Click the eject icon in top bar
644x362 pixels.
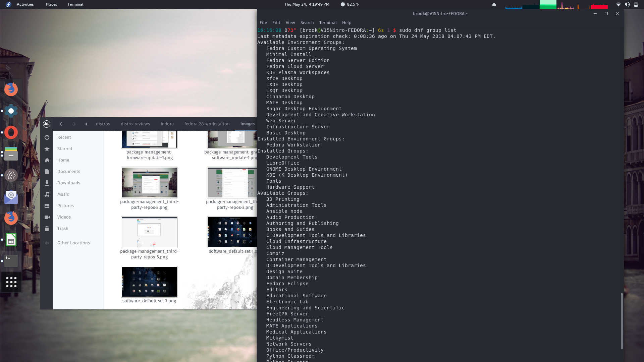tap(494, 4)
